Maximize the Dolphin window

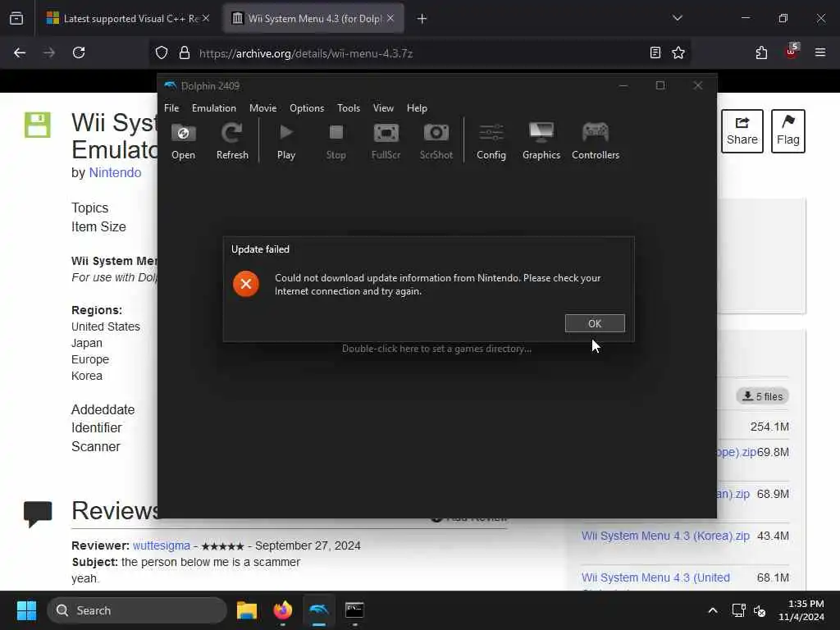click(x=660, y=85)
